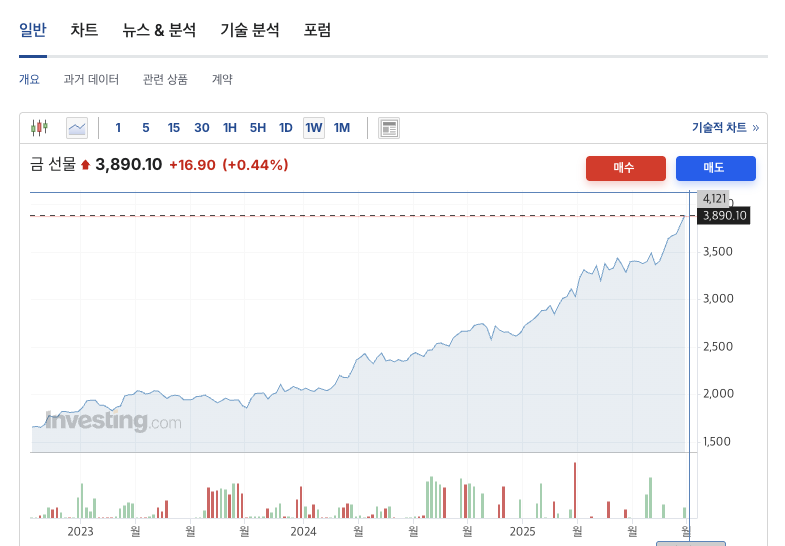Expand the 기술적 차트 link arrow
The image size is (785, 546).
click(755, 128)
